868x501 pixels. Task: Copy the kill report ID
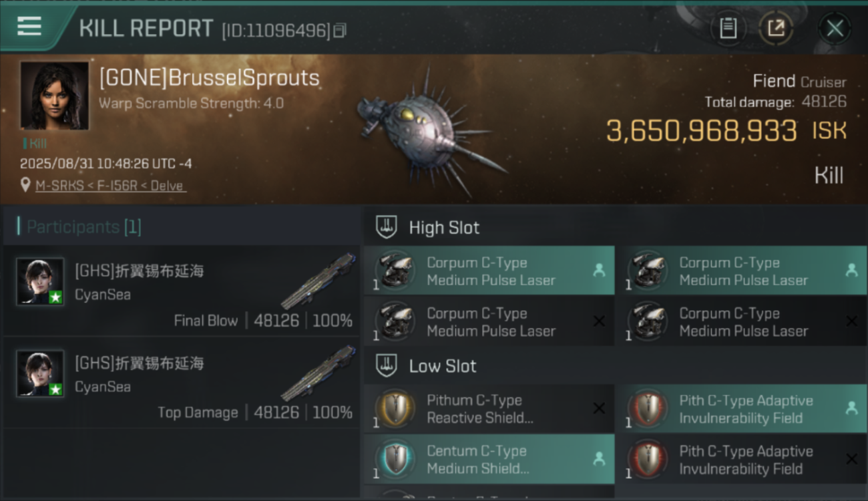pyautogui.click(x=340, y=31)
